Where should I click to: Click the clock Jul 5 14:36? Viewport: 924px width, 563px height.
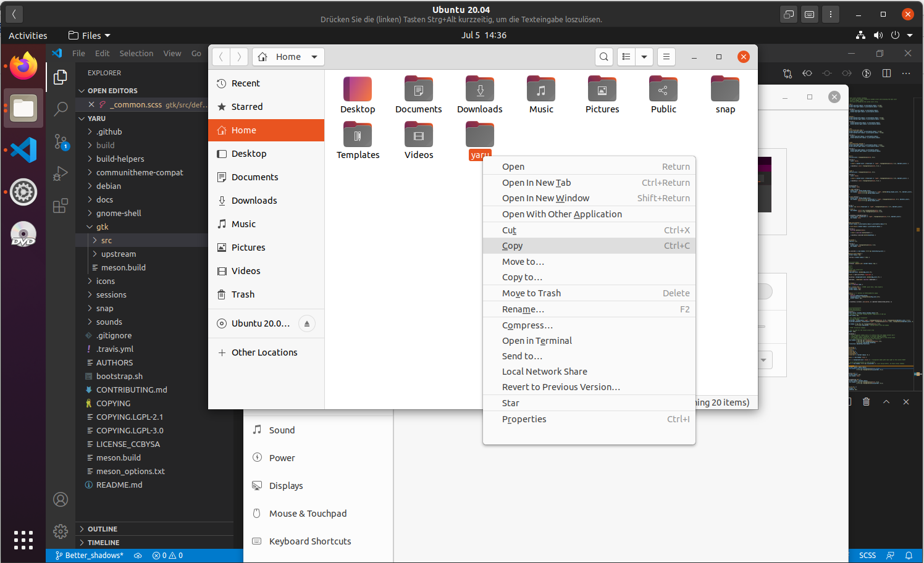[x=484, y=35]
